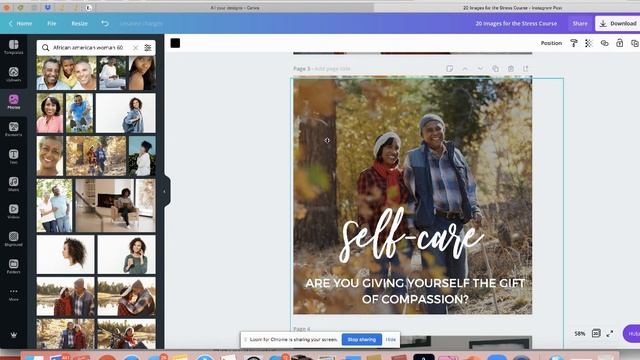Clear the photo search text
The width and height of the screenshot is (640, 360).
(x=136, y=48)
